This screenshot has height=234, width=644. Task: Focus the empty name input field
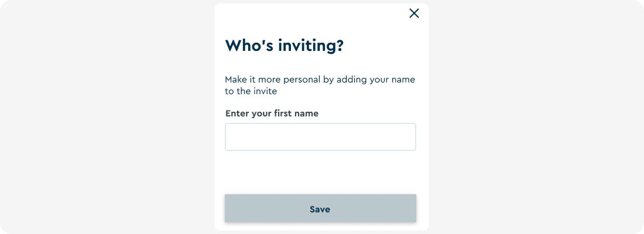(320, 137)
